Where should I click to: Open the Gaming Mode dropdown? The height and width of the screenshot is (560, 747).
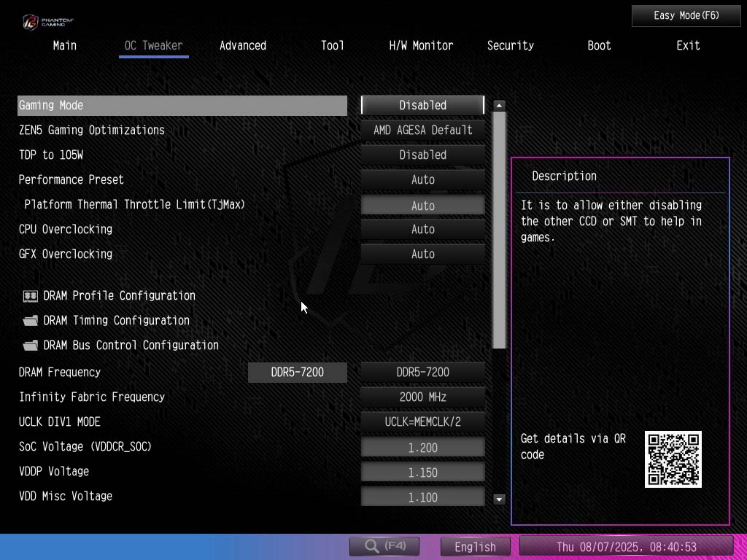(422, 105)
